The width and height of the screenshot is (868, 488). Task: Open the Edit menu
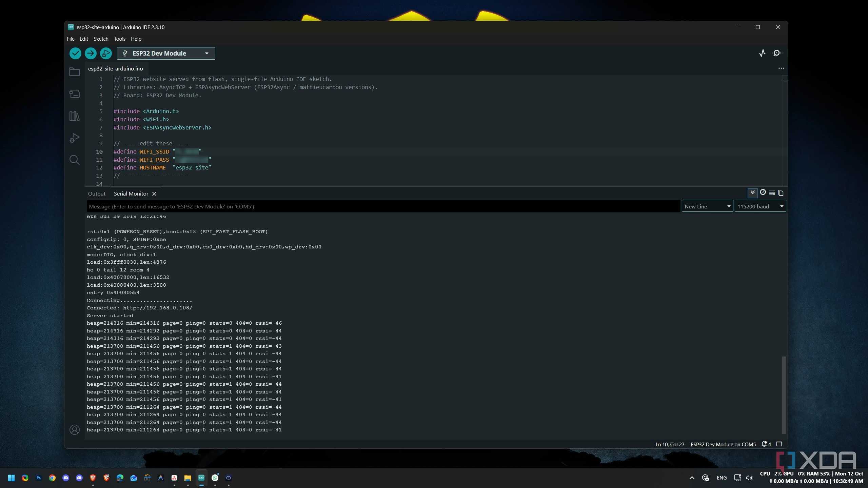84,39
